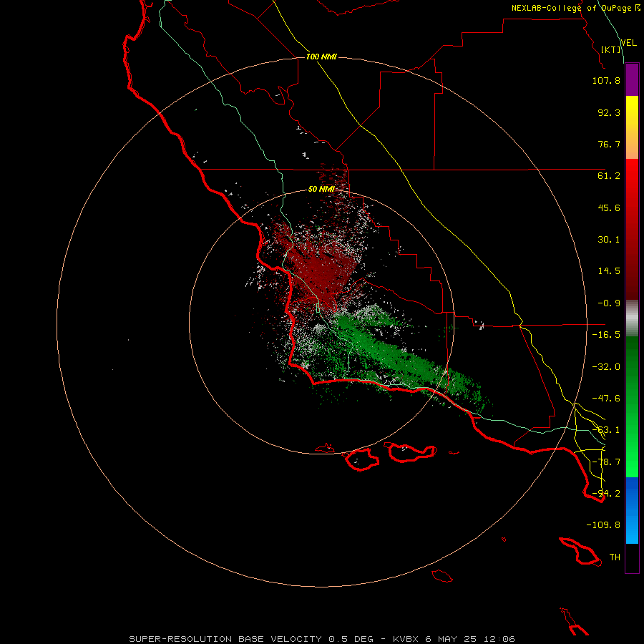This screenshot has width=644, height=644.
Task: Select the -16.5 scale value
Action: 606,335
